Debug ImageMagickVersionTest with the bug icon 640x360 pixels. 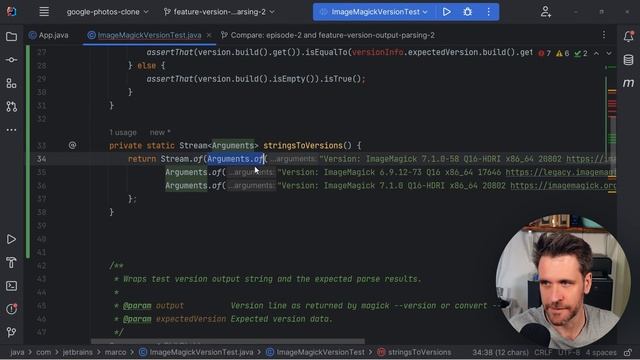click(468, 12)
